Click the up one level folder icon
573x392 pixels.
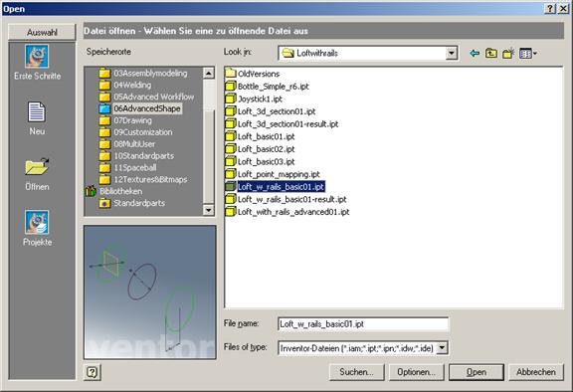pos(490,54)
